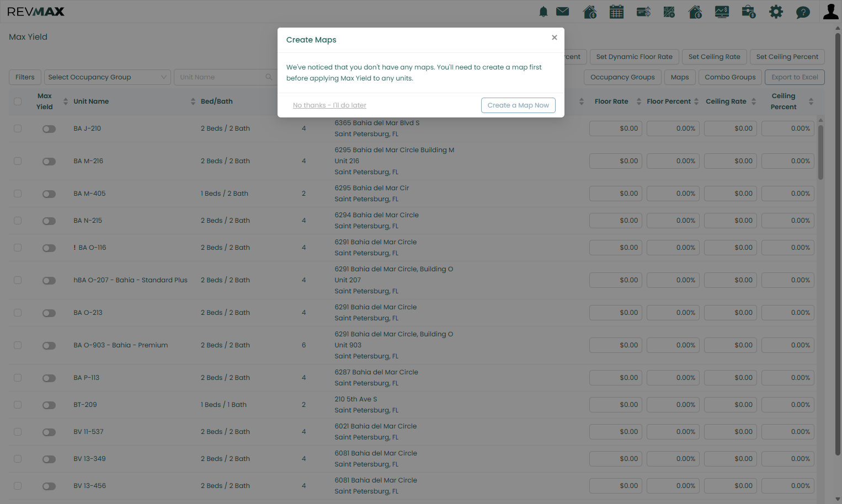Image resolution: width=842 pixels, height=504 pixels.
Task: Enable Max Yield switch for BA M-405
Action: pos(49,194)
